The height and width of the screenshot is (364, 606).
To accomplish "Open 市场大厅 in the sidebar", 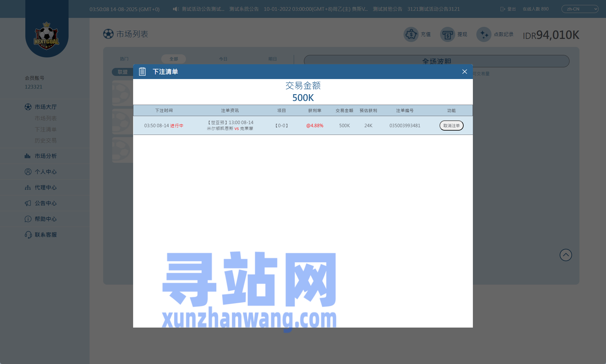I will [45, 107].
